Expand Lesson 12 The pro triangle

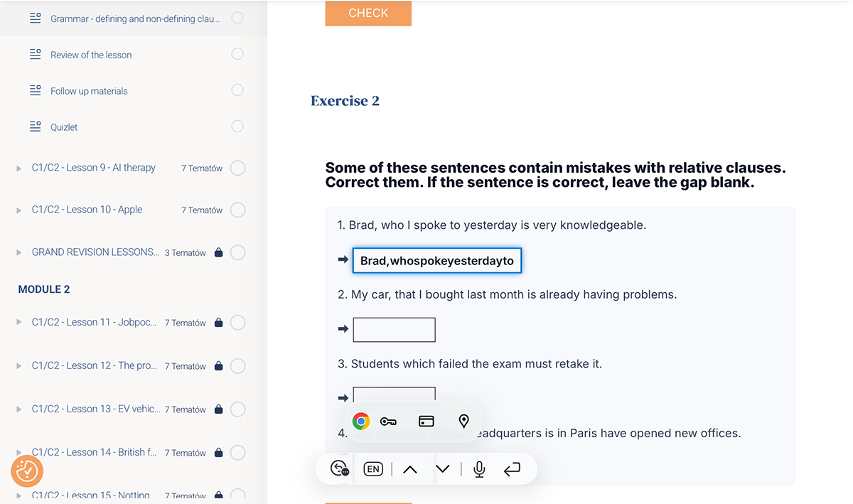(x=18, y=366)
